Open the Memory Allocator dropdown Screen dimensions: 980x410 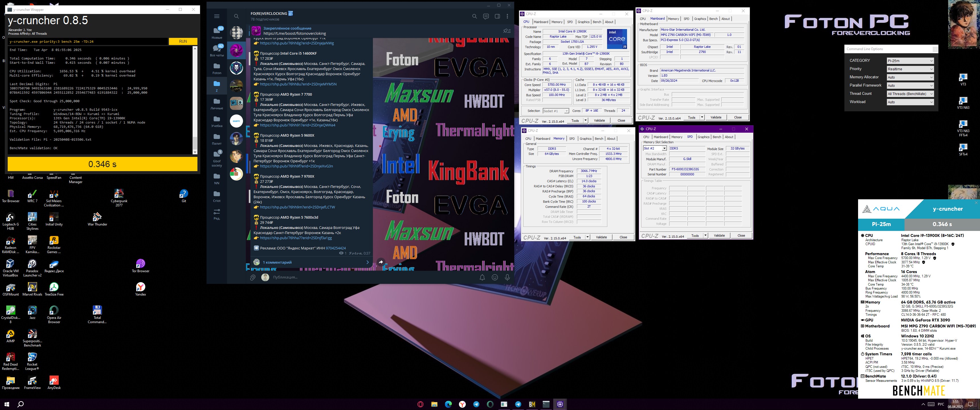910,77
